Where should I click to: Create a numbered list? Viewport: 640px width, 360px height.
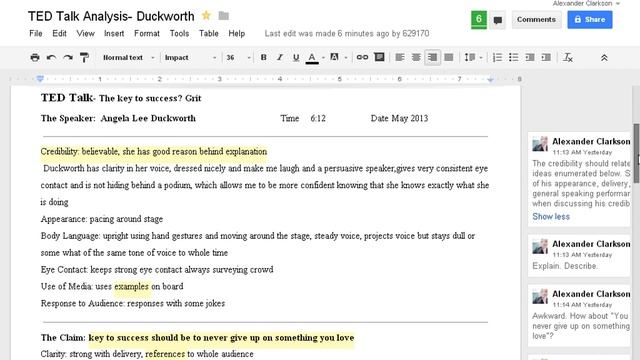pos(497,58)
